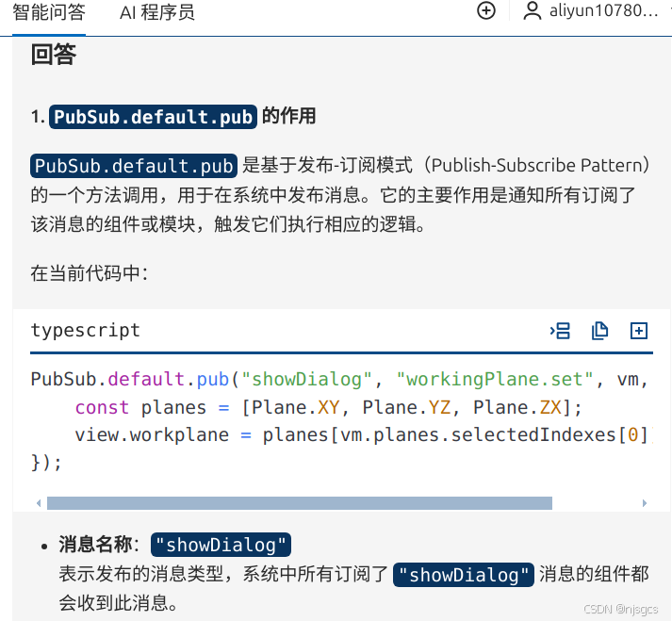Click PubSub.default.pub chip starting the paragraph
This screenshot has height=621, width=672.
click(x=134, y=166)
